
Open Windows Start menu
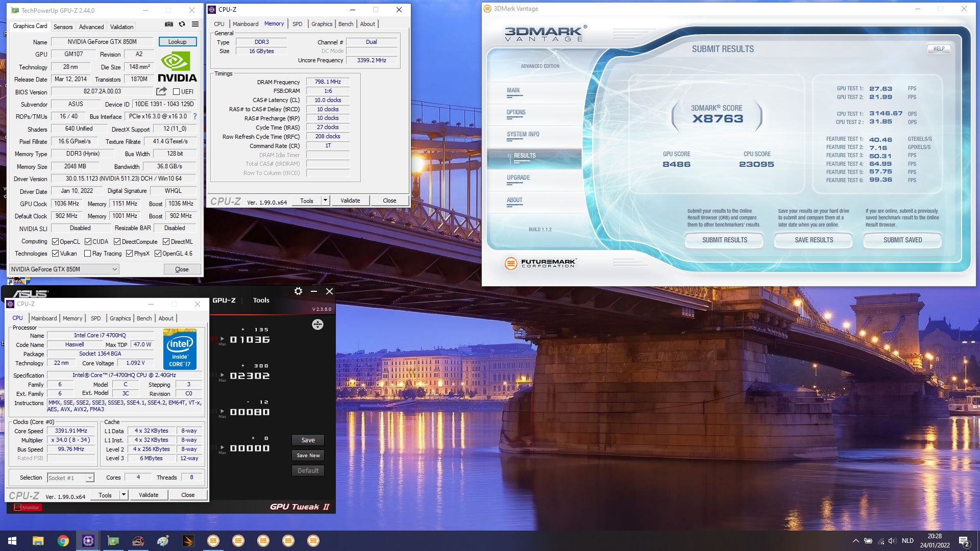click(x=12, y=541)
